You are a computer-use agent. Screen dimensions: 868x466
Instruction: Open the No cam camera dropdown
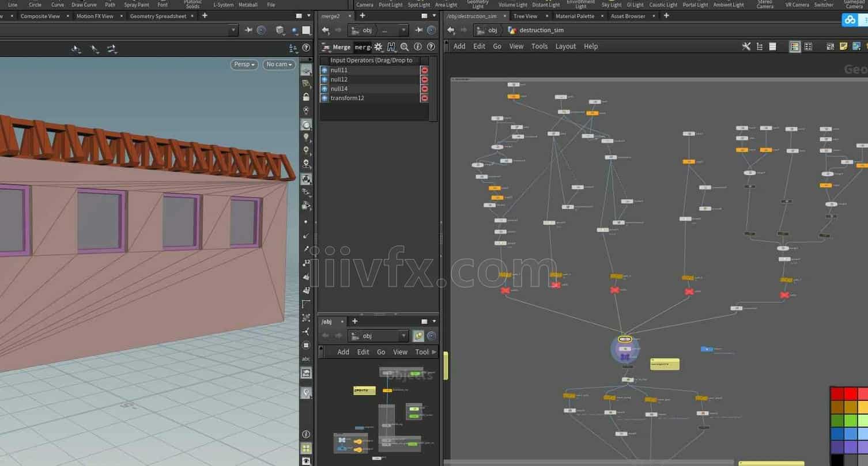pos(279,65)
